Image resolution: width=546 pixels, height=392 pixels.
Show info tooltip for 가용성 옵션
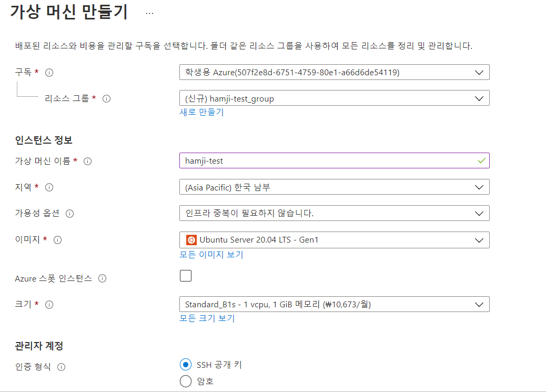coord(69,214)
